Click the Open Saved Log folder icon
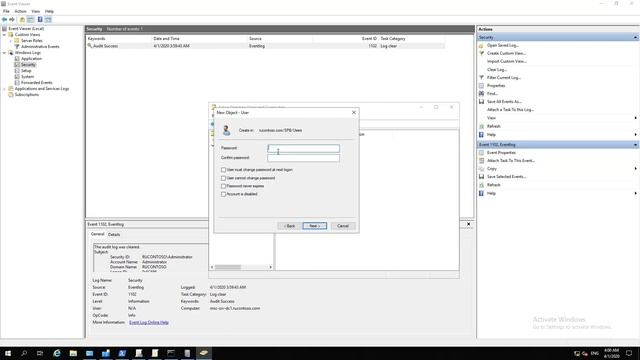This screenshot has width=640, height=360. tap(481, 45)
